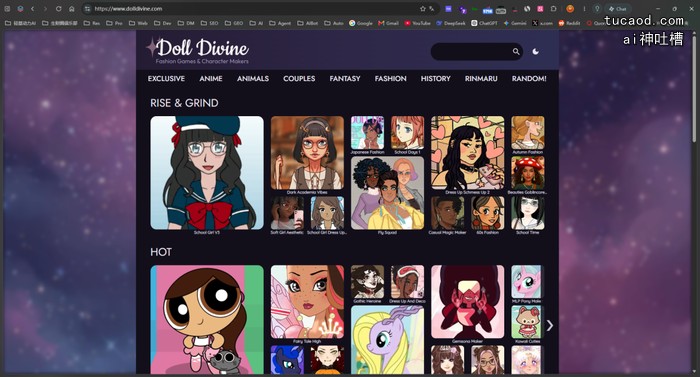Open the Gemsona Maker thumbnail

click(x=467, y=302)
